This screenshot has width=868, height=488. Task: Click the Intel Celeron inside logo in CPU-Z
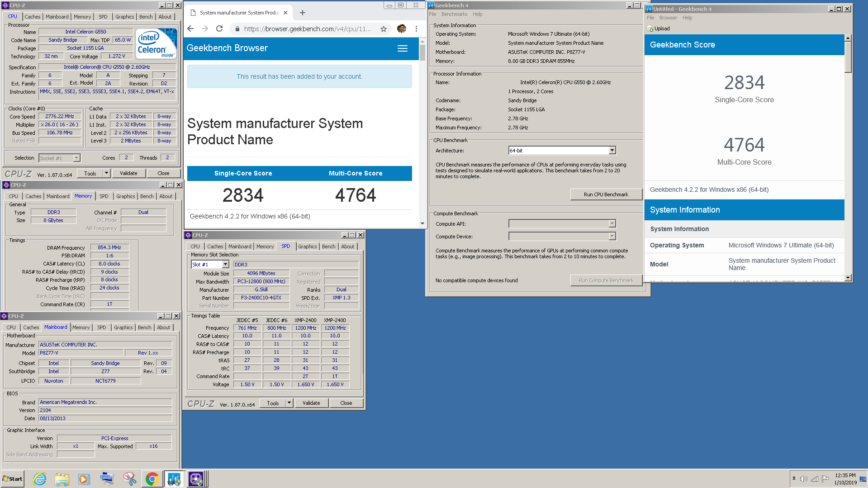pos(157,44)
